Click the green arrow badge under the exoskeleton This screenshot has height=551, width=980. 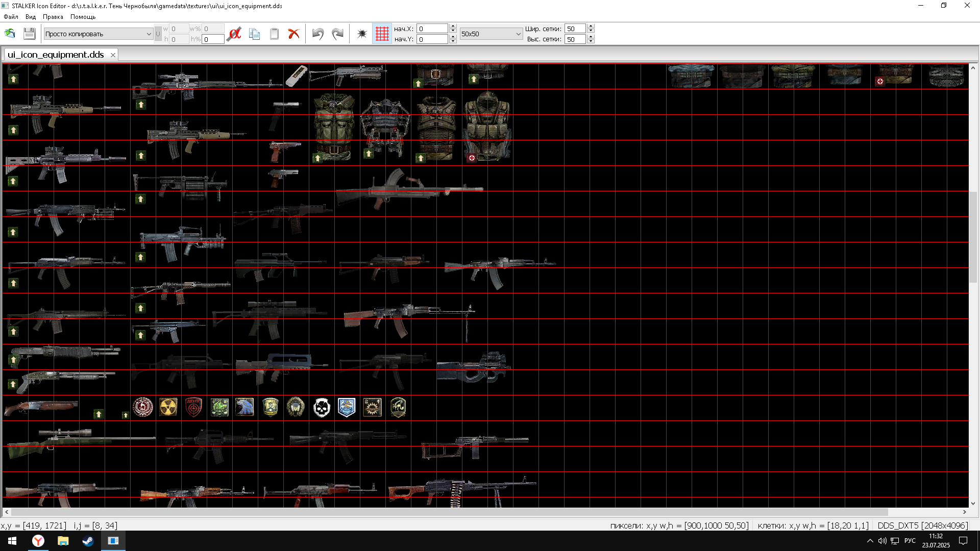(369, 154)
